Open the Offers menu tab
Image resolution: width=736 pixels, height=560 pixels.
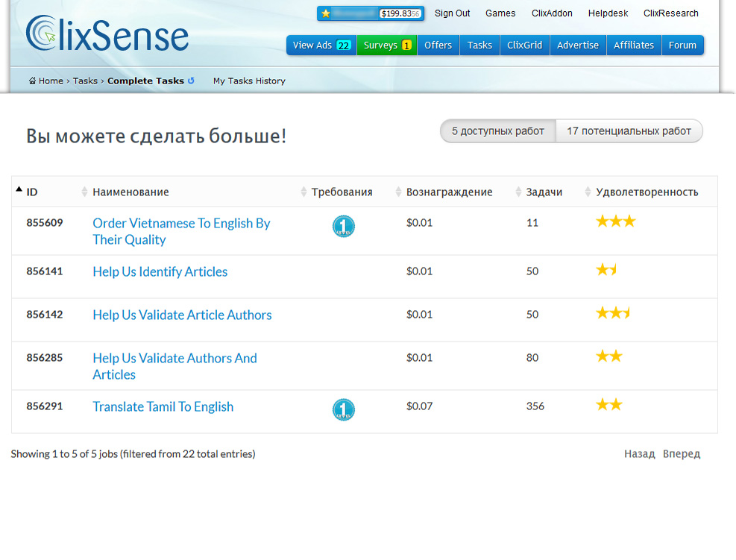(438, 45)
